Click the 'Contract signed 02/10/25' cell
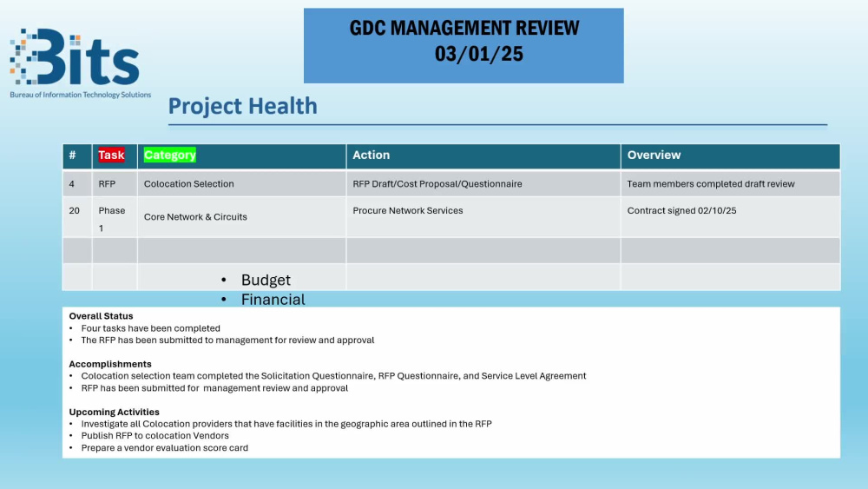Viewport: 868px width, 489px height. 730,217
